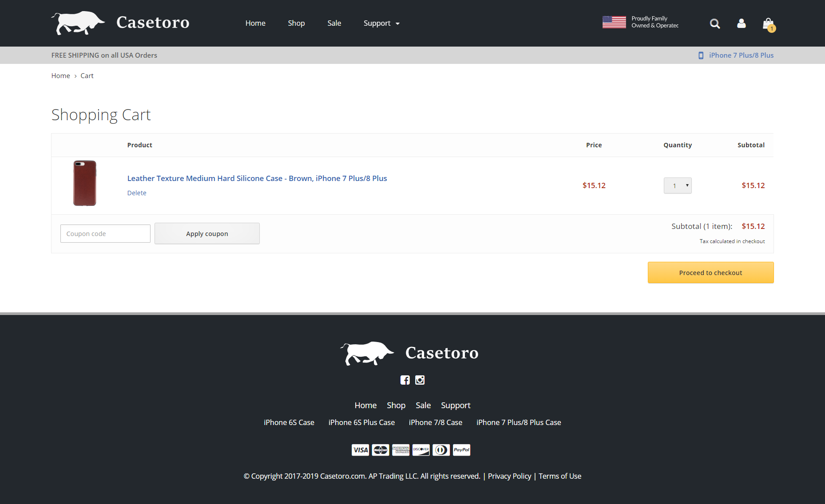Click the Casetoro bull logo in header
The height and width of the screenshot is (504, 825).
pyautogui.click(x=78, y=23)
